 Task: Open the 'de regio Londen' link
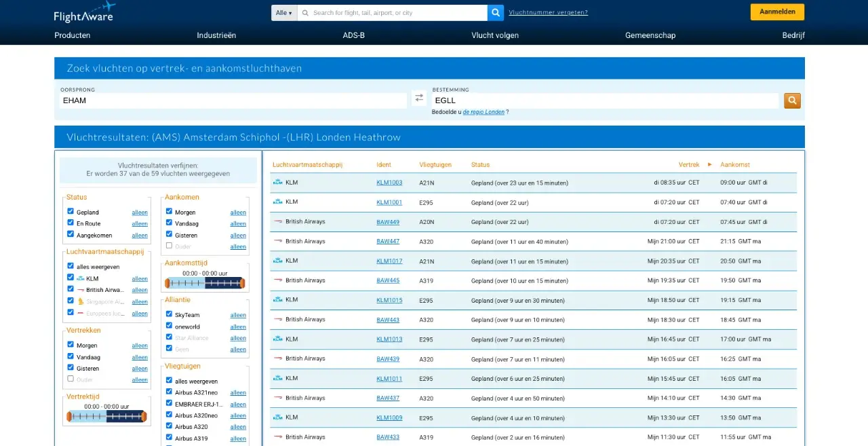(x=484, y=112)
